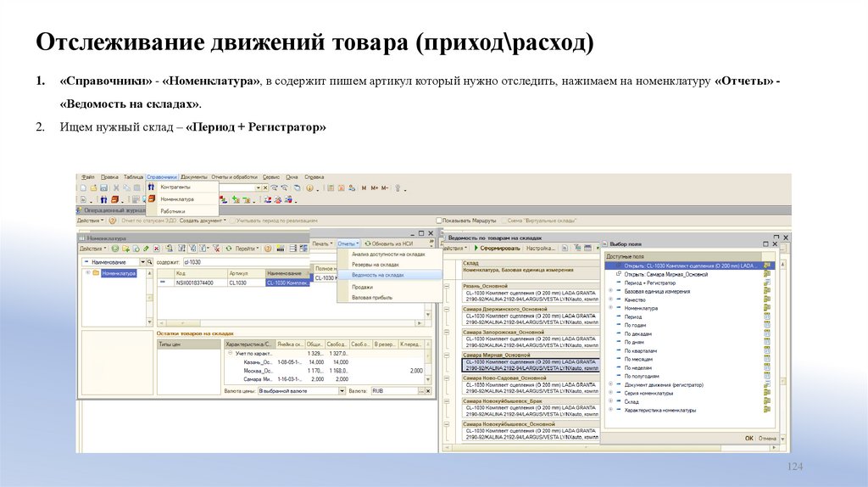Toggle the Схема Виртуальные склады checkbox
Image resolution: width=868 pixels, height=487 pixels.
point(504,221)
